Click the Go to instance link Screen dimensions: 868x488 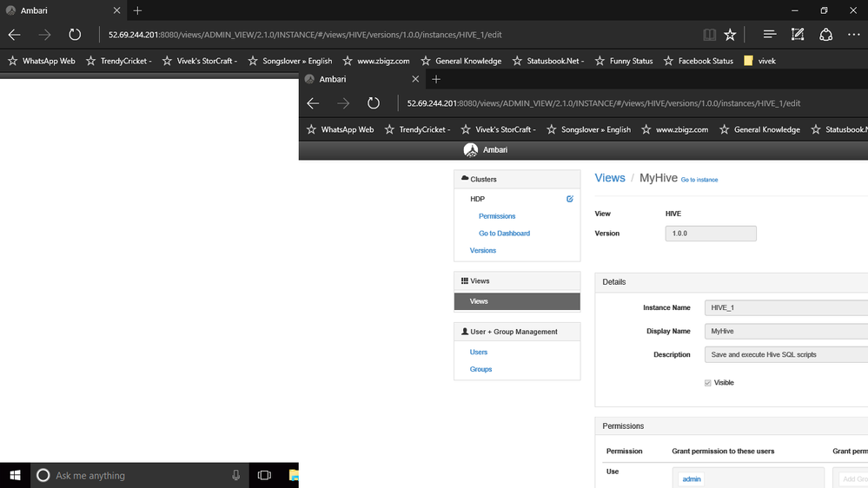coord(699,180)
